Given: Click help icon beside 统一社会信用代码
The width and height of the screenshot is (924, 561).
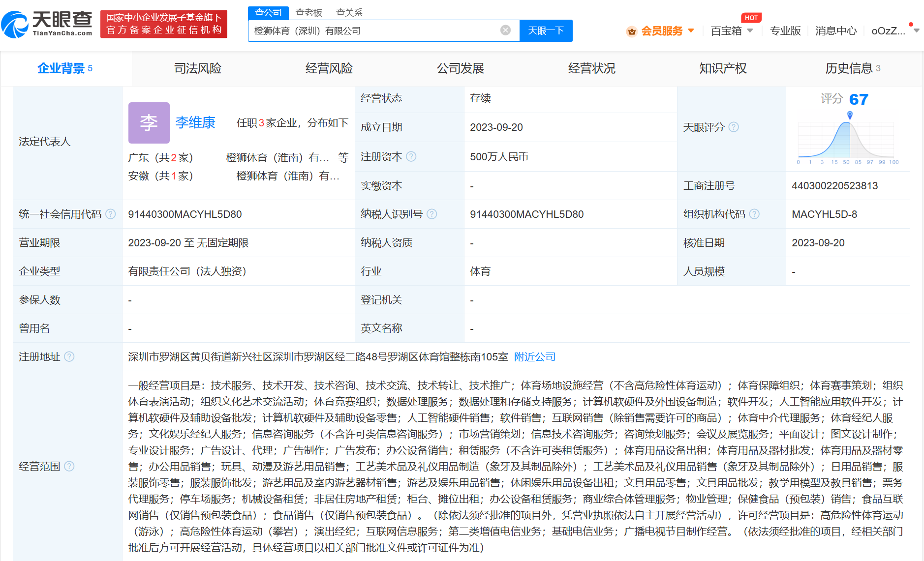Looking at the screenshot, I should (x=111, y=214).
